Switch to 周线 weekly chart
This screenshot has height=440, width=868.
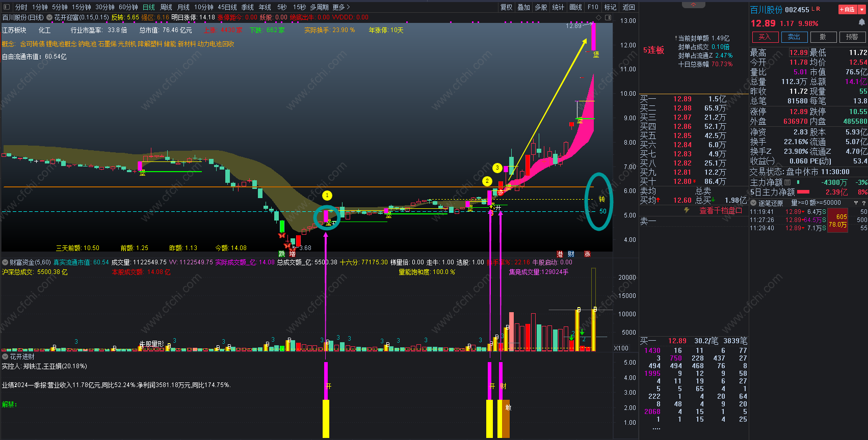pyautogui.click(x=166, y=7)
